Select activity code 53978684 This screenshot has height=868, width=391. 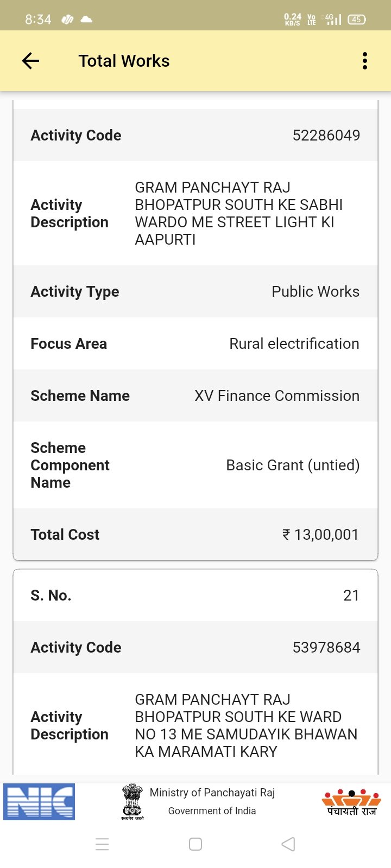click(x=326, y=647)
